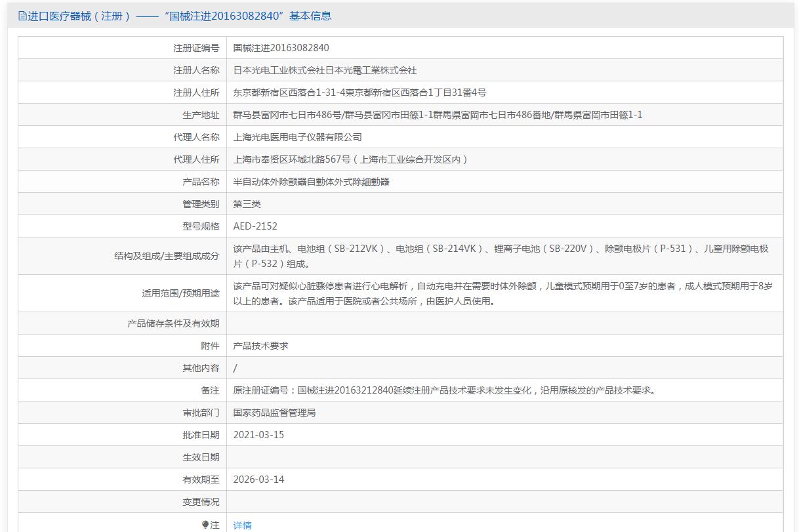Select the 注册人名称 value 日本光电工业株式会社
Image resolution: width=799 pixels, height=532 pixels.
tap(325, 70)
